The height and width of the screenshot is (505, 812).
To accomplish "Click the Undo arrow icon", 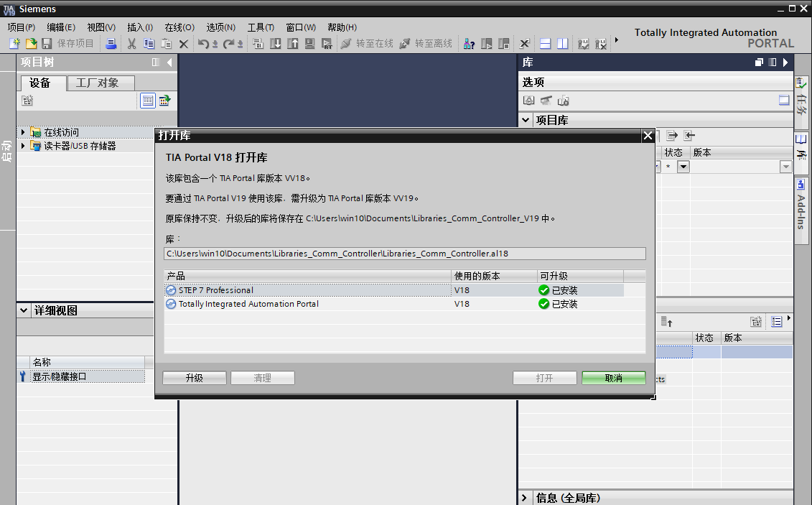I will pyautogui.click(x=203, y=44).
